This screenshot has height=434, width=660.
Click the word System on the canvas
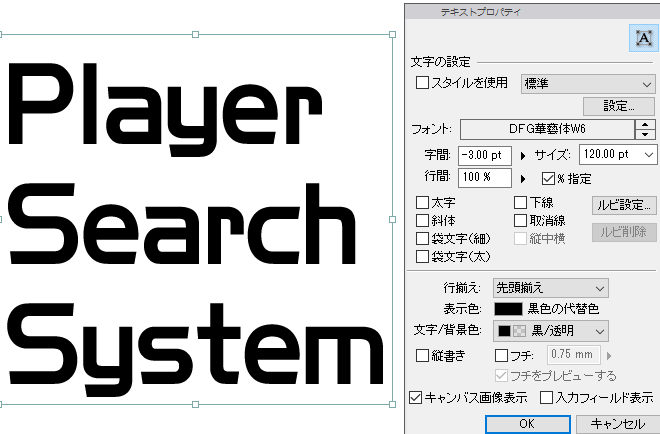click(x=195, y=349)
